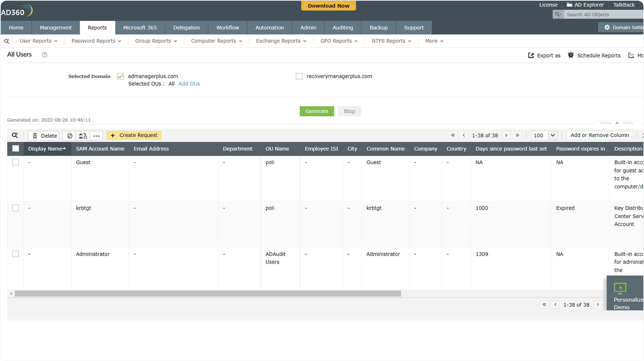Image resolution: width=644 pixels, height=361 pixels.
Task: Open the Microsoft 365 tab
Action: [x=140, y=28]
